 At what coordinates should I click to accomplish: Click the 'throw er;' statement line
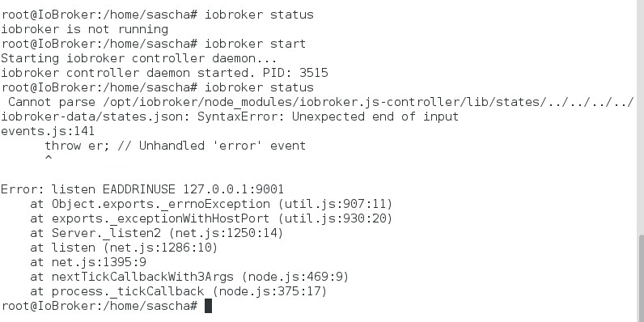pos(176,146)
